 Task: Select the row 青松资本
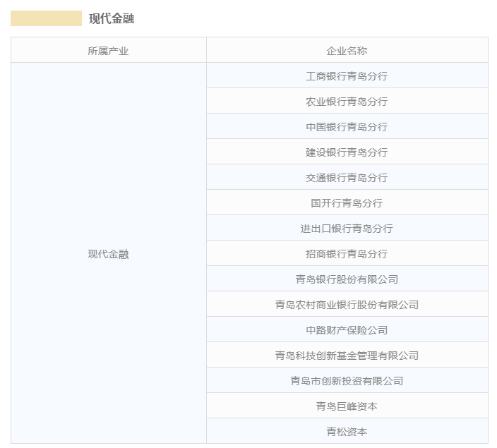[x=347, y=431]
